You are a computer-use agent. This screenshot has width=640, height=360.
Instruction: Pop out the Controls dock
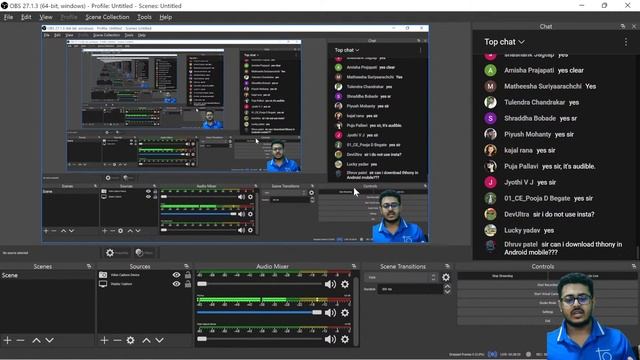tap(634, 266)
